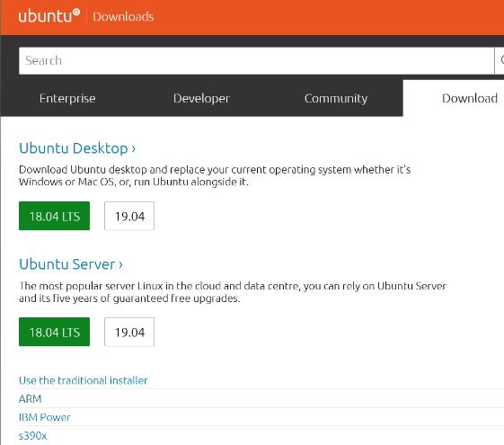This screenshot has width=504, height=445.
Task: Download Ubuntu Server 19.04
Action: pos(129,332)
